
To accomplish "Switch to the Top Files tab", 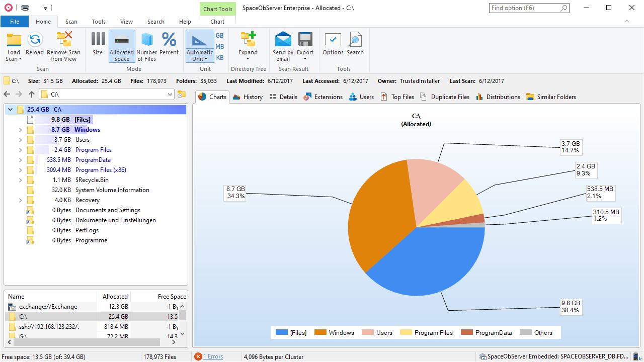I will (x=397, y=97).
